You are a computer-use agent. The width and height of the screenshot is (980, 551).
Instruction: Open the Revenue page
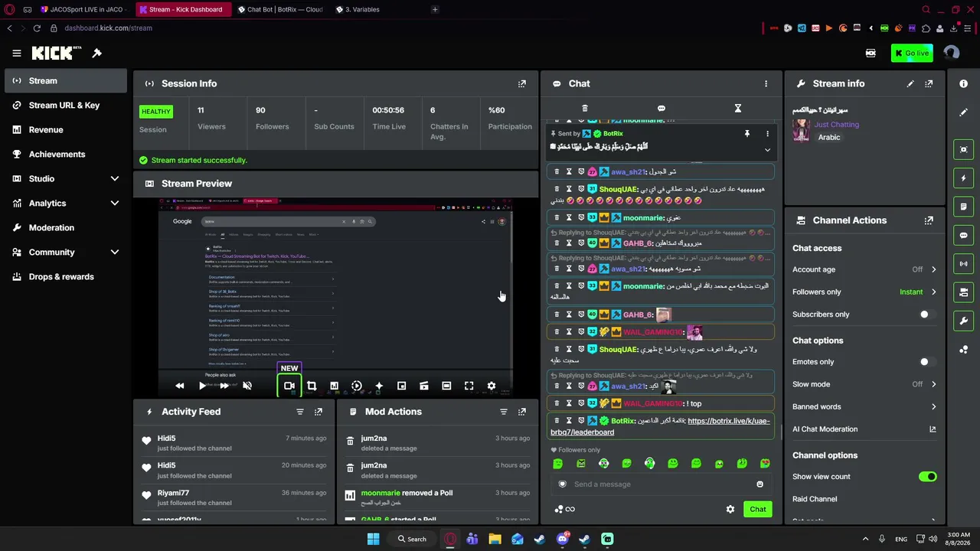[66, 130]
